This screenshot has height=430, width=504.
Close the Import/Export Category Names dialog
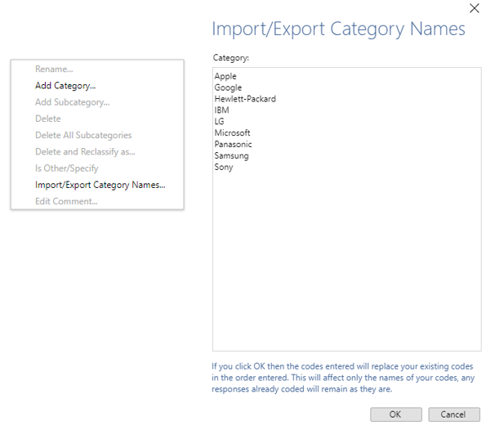[474, 8]
